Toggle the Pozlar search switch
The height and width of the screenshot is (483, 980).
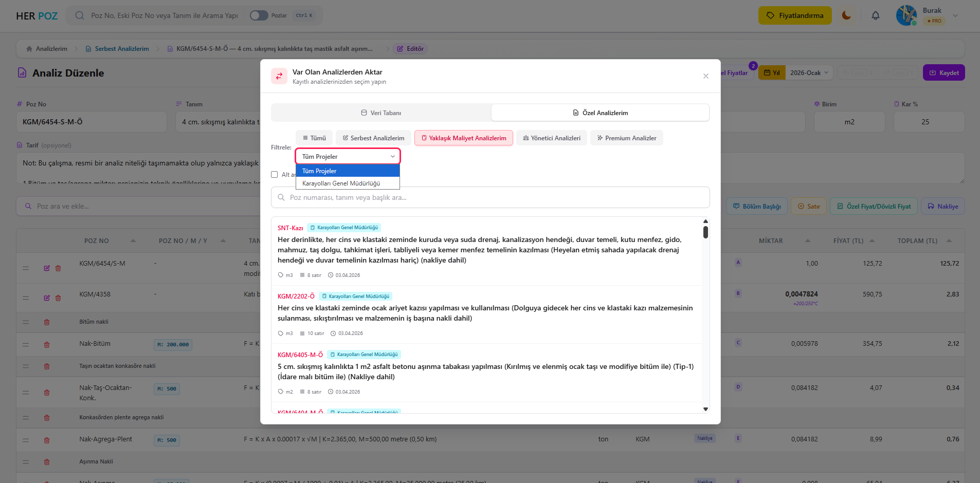coord(259,15)
